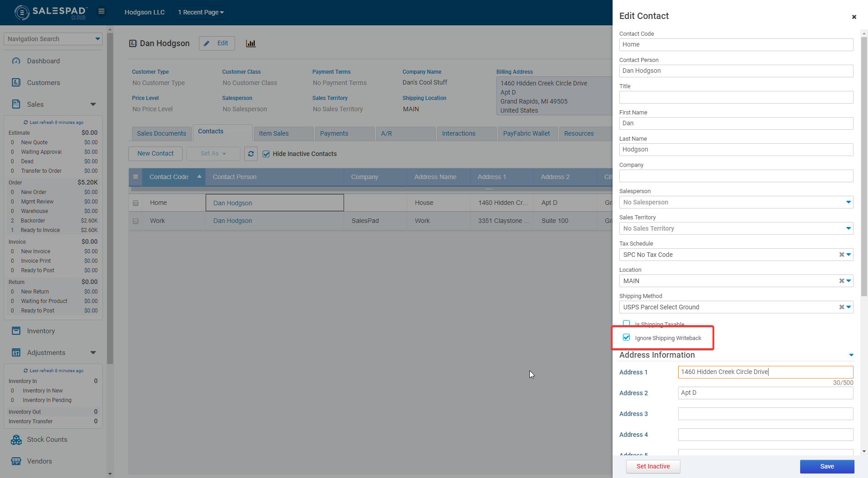868x478 pixels.
Task: Refresh the Sales pipeline counts
Action: (x=26, y=123)
